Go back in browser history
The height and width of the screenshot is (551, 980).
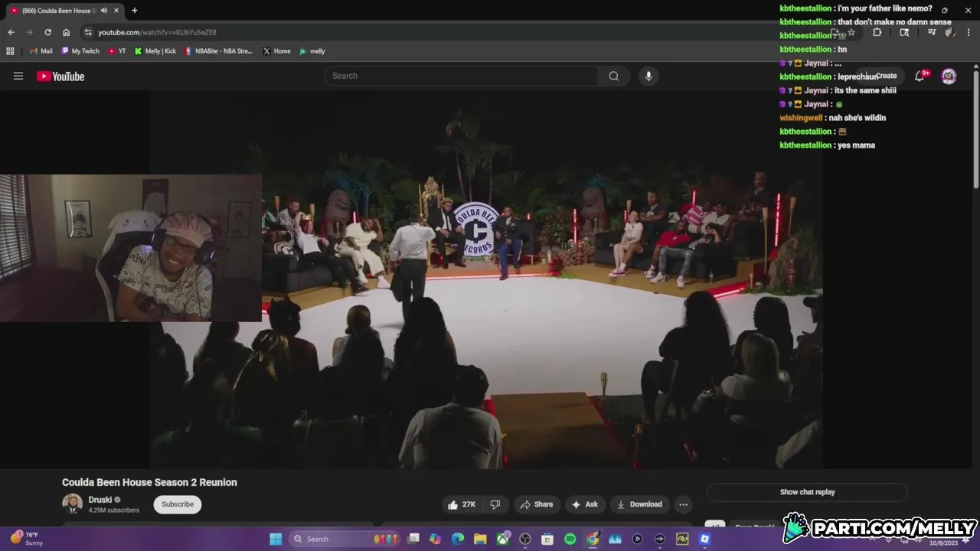coord(11,32)
